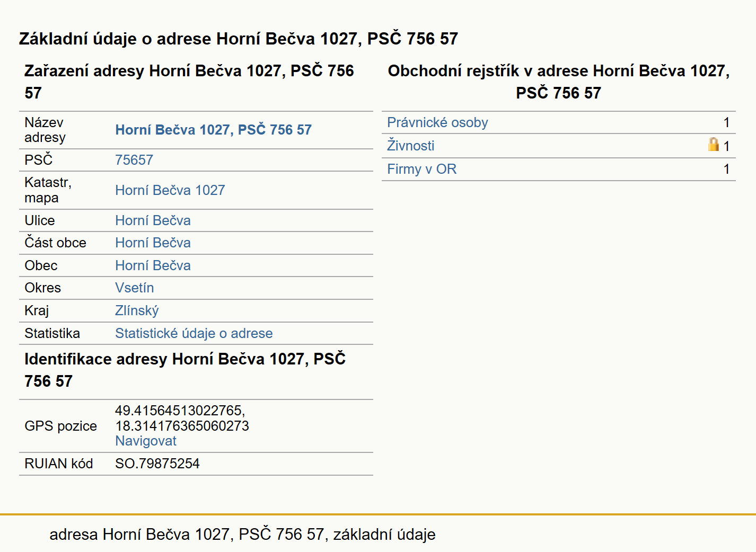The width and height of the screenshot is (756, 552).
Task: Click the Obchodní rejstřík section heading
Action: 559,82
